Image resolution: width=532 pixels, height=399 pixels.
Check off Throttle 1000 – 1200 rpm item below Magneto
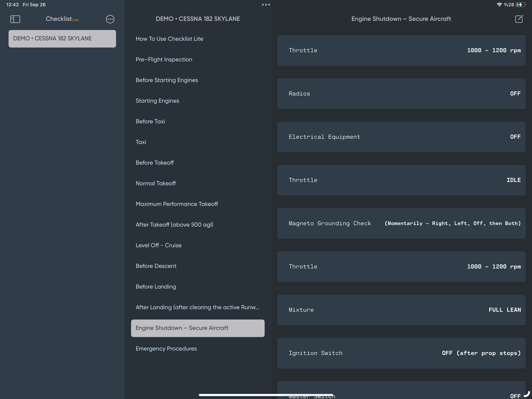pos(401,267)
